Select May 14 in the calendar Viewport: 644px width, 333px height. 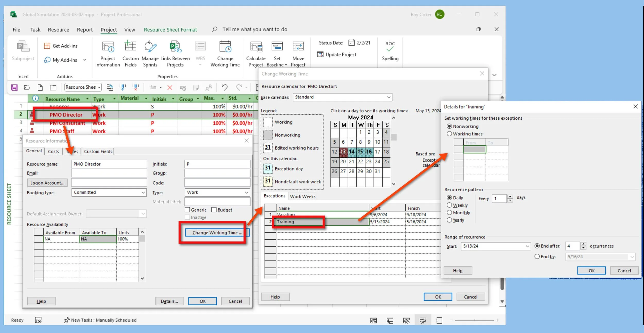(352, 152)
